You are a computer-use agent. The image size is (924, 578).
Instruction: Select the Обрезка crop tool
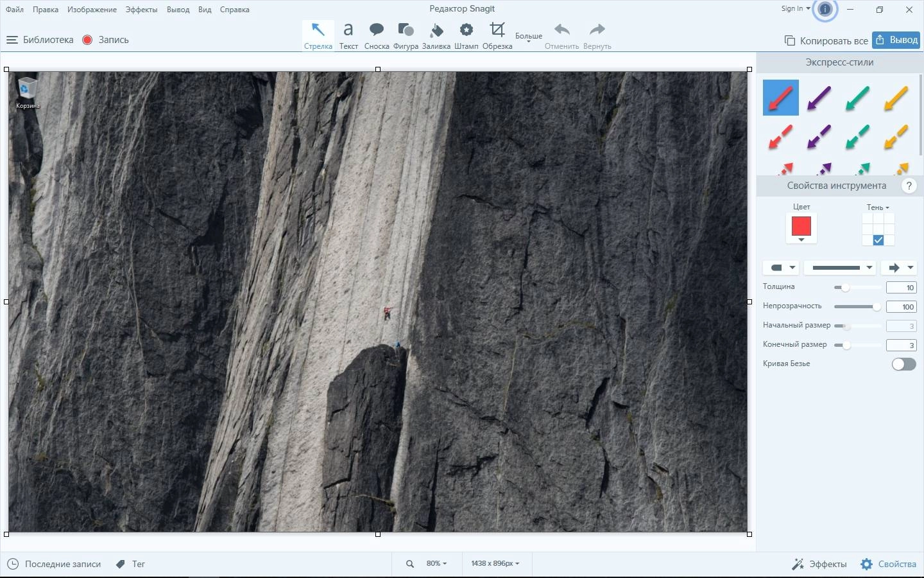497,35
